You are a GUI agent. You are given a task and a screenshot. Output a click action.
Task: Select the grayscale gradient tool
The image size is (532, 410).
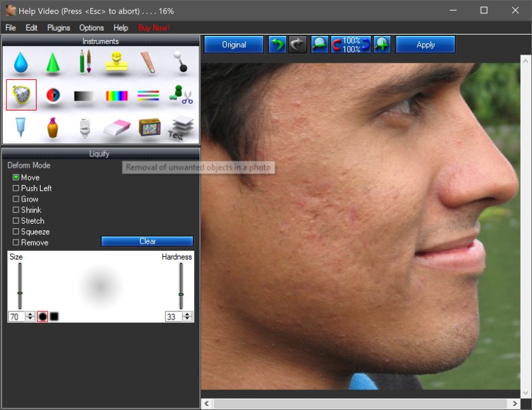(84, 96)
